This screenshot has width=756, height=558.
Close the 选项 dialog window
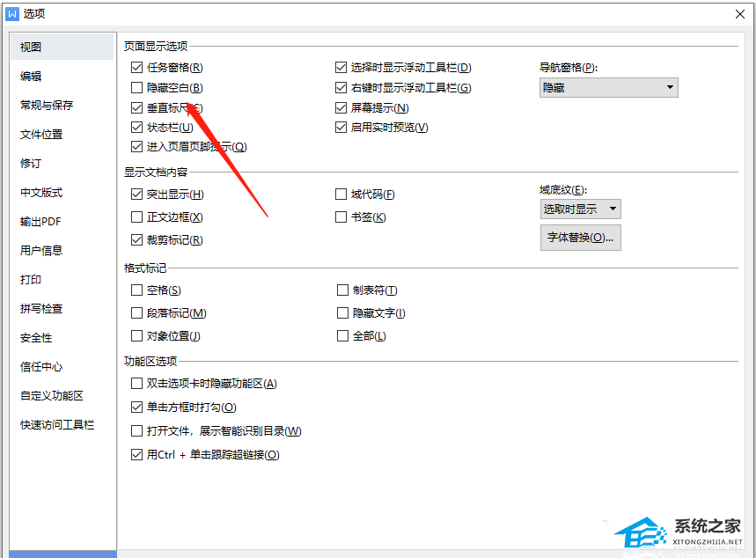(x=740, y=14)
